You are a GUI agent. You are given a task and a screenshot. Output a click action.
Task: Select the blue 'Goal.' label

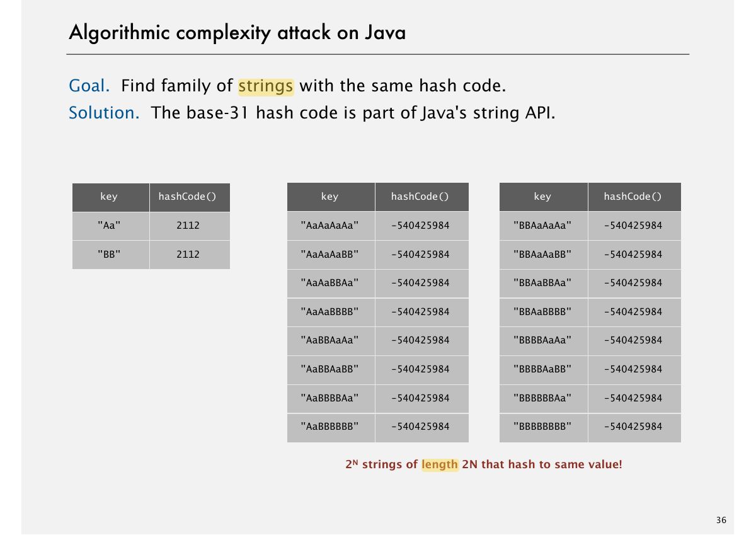(89, 86)
